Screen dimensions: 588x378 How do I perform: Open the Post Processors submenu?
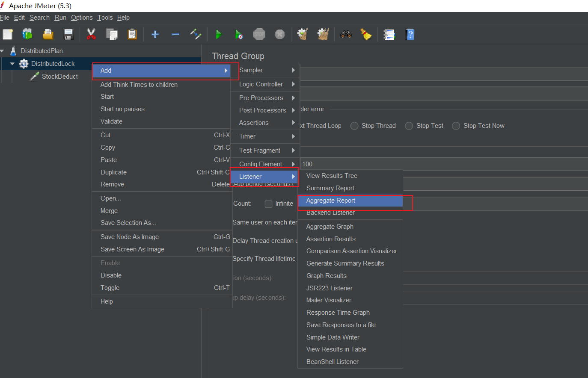(x=265, y=110)
